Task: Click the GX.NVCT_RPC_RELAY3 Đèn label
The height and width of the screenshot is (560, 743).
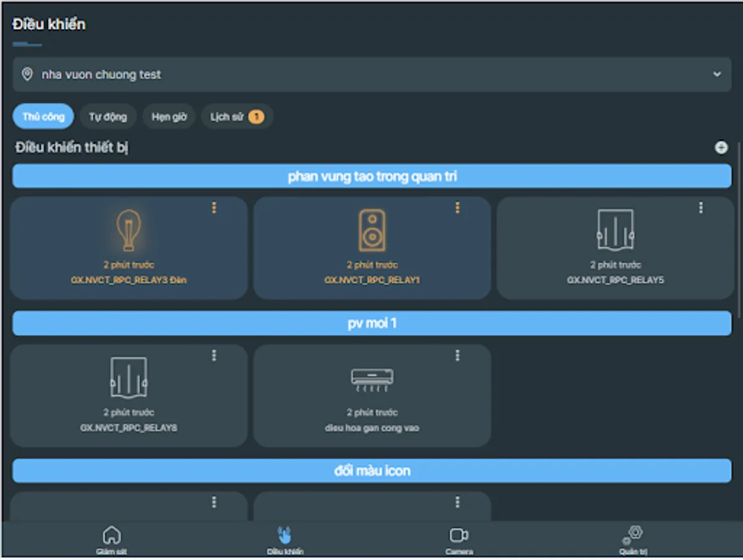Action: click(x=128, y=280)
